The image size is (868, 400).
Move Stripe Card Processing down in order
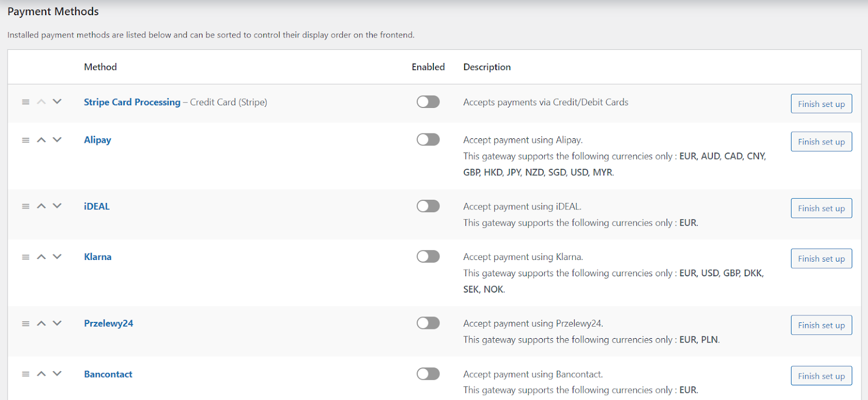click(57, 102)
